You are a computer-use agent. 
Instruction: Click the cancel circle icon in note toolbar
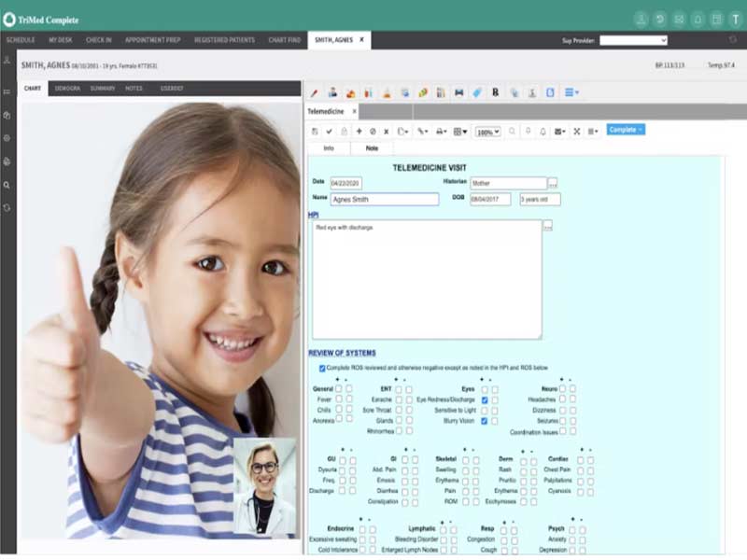(x=373, y=132)
